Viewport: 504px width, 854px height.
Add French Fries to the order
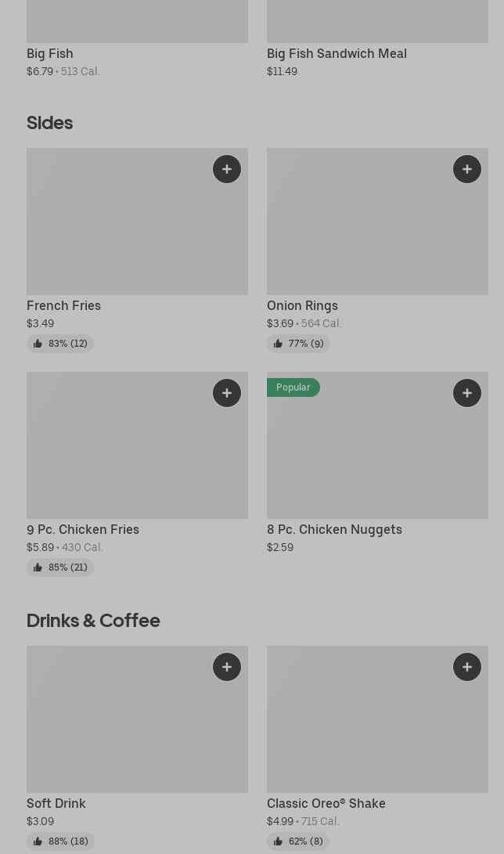[227, 169]
